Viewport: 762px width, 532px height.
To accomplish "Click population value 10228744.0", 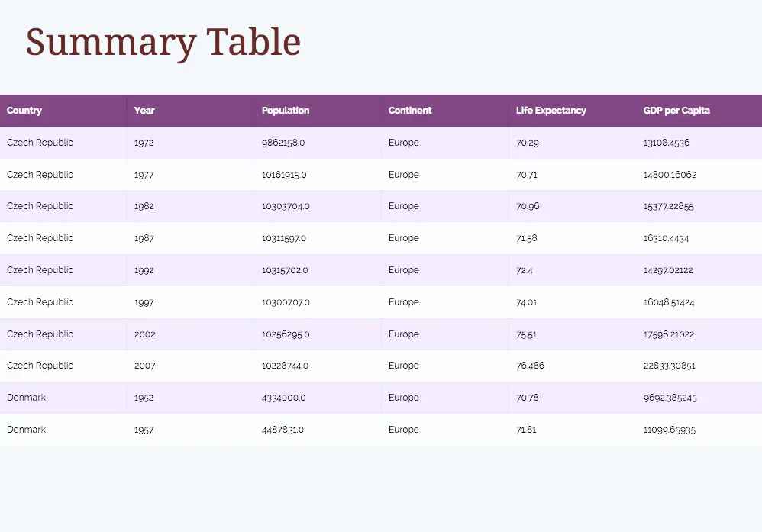I will pyautogui.click(x=285, y=366).
